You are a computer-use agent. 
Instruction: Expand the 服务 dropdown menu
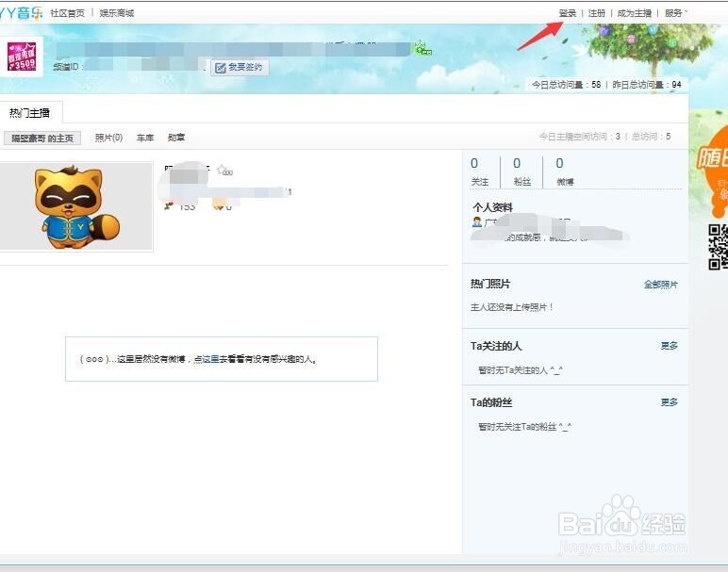(675, 13)
